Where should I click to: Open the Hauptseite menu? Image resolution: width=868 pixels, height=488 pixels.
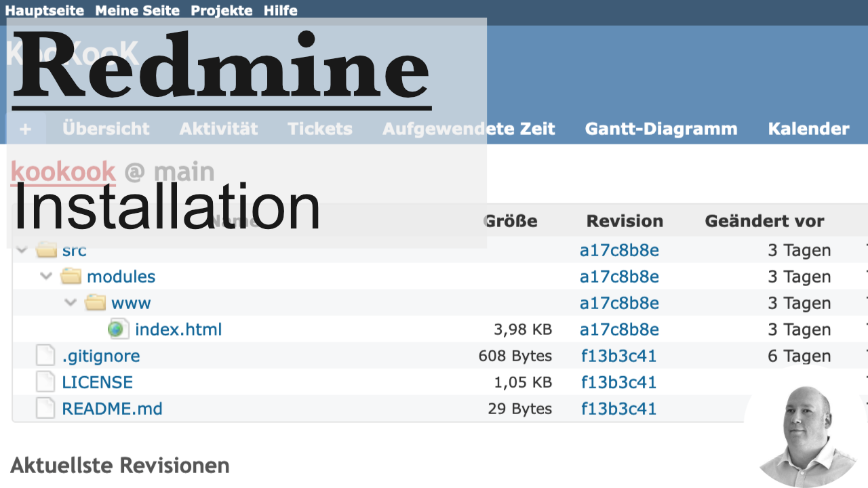45,10
